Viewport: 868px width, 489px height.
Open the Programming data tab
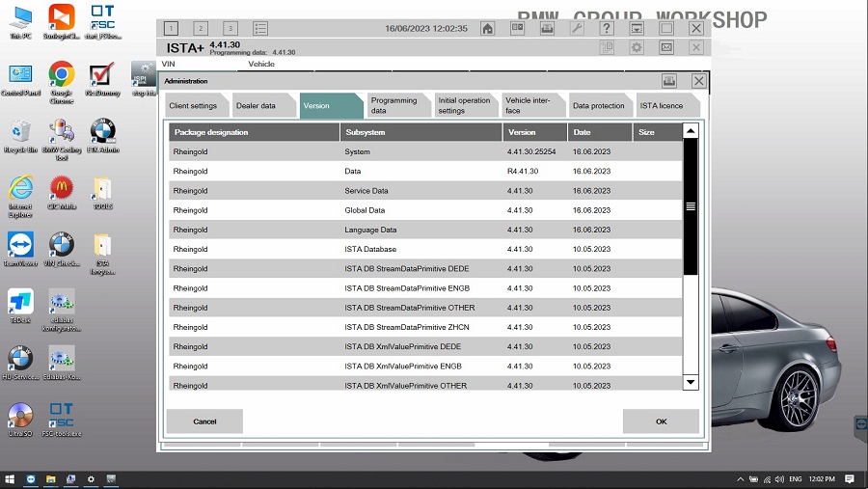(x=398, y=106)
